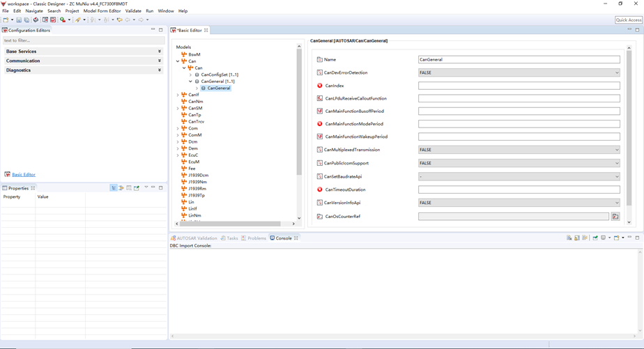Switch to the Tasks tab

coord(229,238)
